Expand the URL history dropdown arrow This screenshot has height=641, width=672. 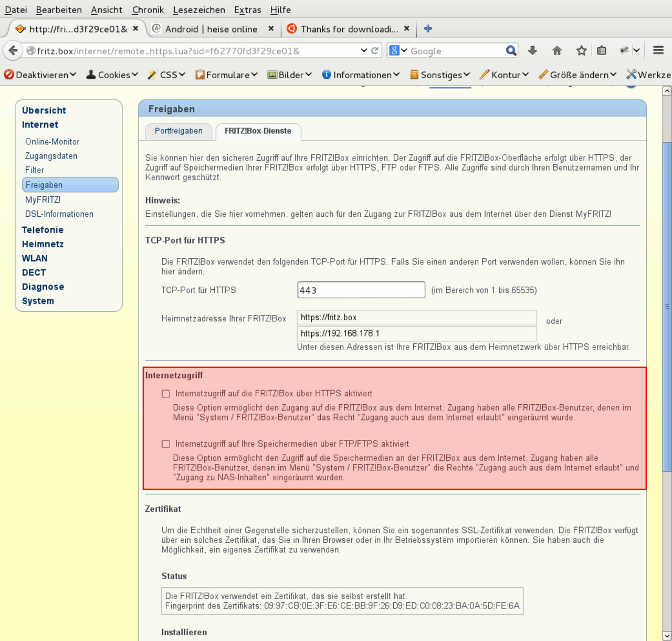tap(364, 50)
